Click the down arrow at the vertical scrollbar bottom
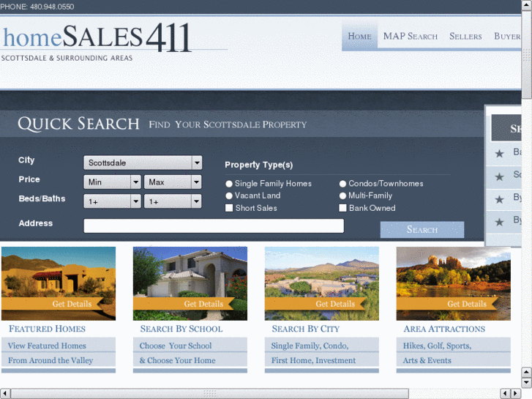The width and height of the screenshot is (532, 399). (x=527, y=383)
